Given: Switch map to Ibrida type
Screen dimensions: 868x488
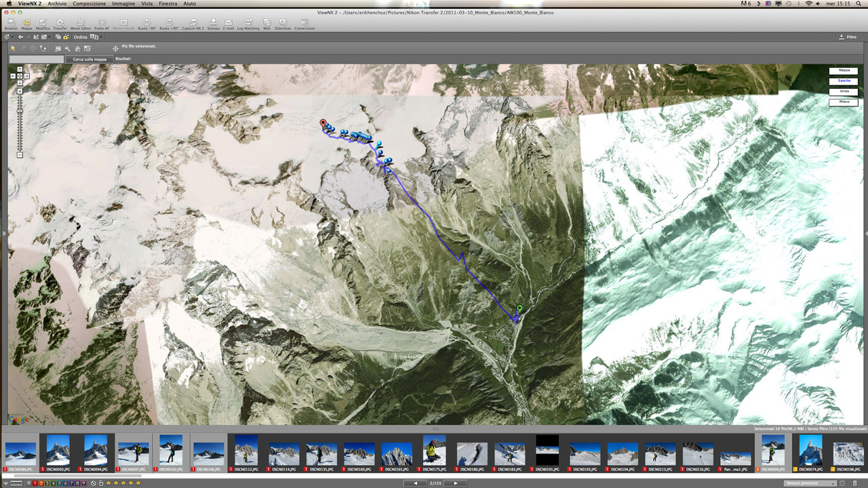Looking at the screenshot, I should point(844,91).
